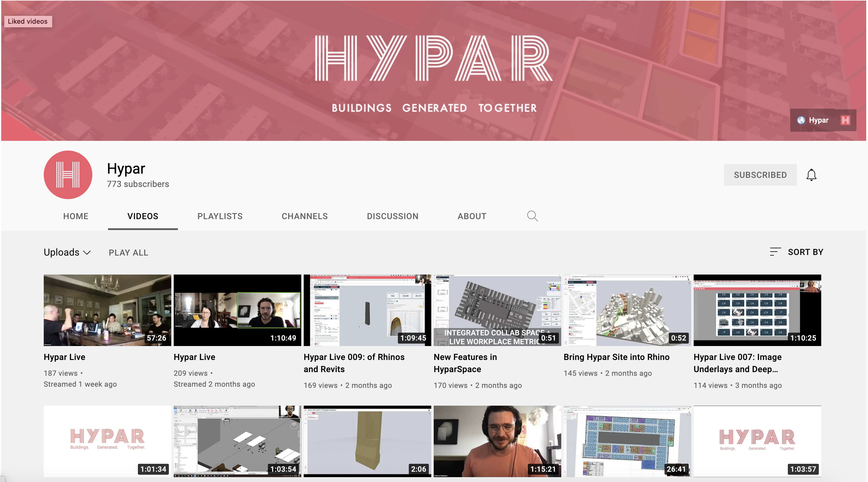Open the 2:06 tower model video thumbnail
Viewport: 868px width, 482px height.
(x=367, y=441)
